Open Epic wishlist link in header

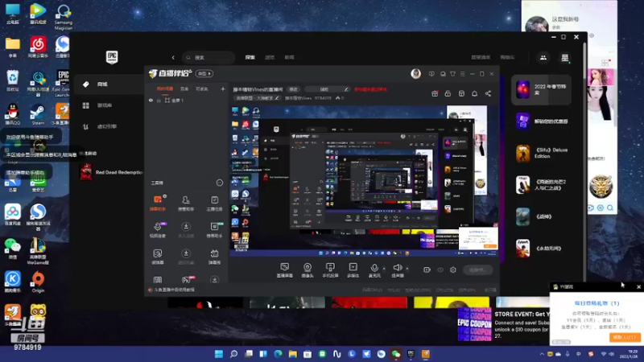tap(481, 57)
